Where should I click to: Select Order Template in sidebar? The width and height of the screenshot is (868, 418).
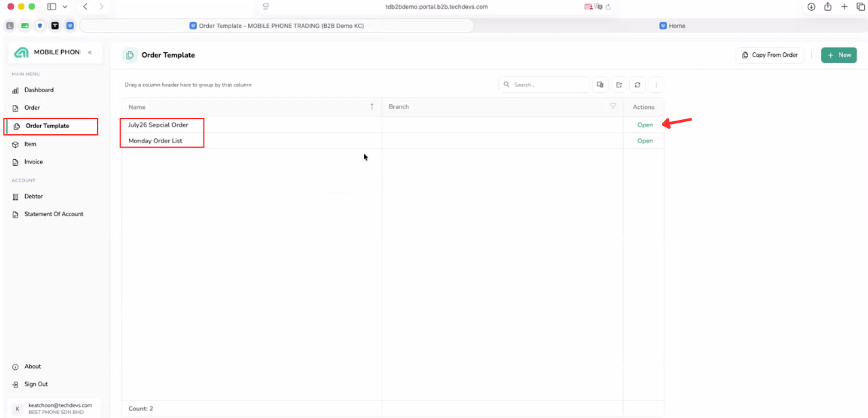47,126
